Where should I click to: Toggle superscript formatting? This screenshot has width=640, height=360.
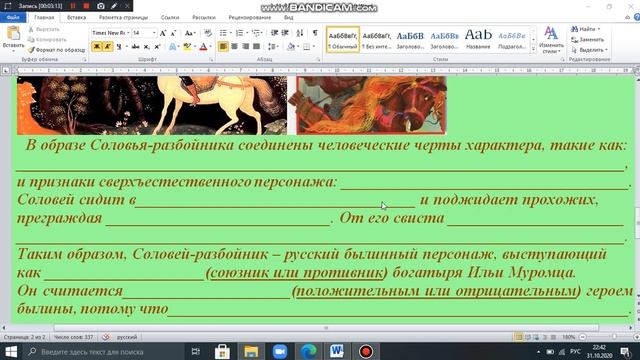point(157,47)
